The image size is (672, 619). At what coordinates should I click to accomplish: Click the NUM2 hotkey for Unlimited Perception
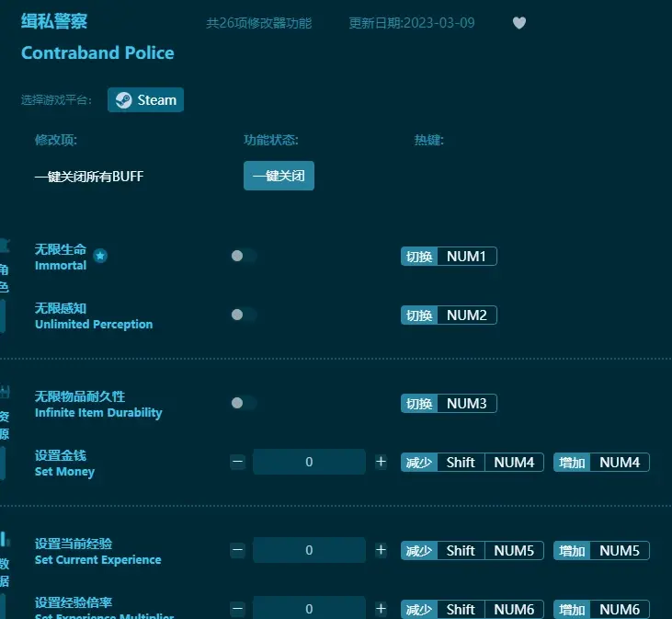pos(449,315)
